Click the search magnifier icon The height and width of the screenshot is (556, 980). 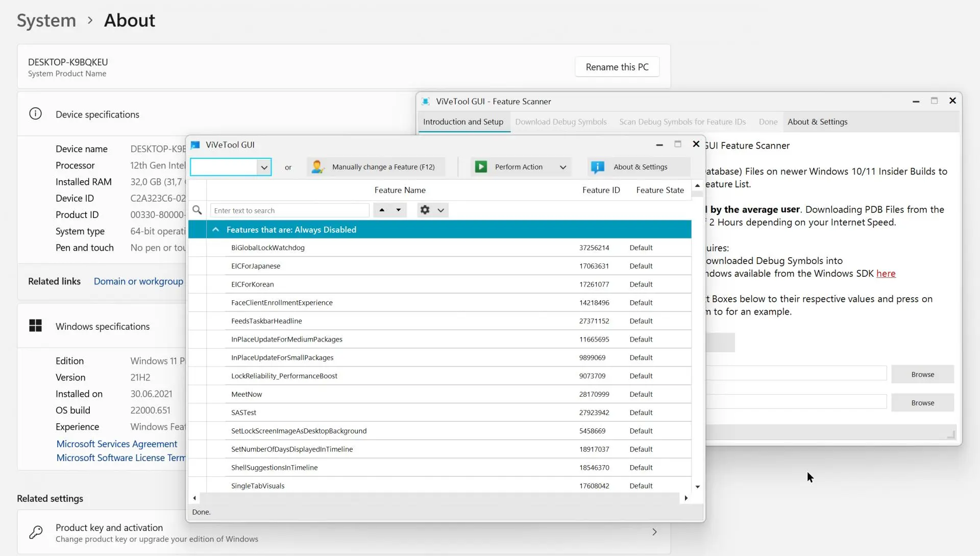tap(197, 210)
